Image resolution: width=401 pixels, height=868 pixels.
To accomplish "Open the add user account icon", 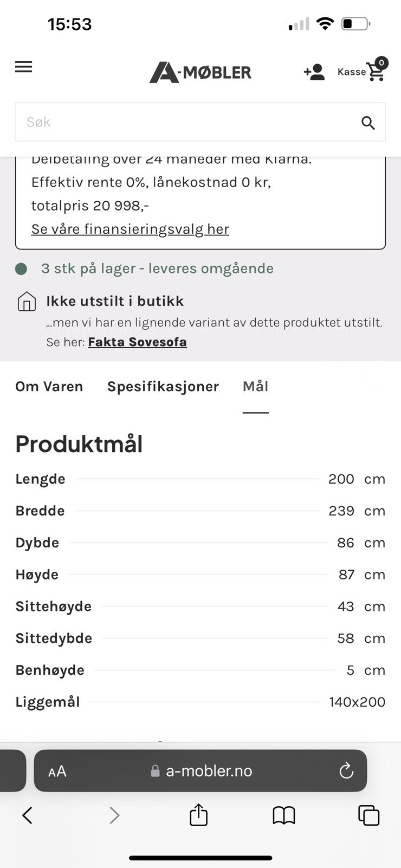I will (314, 72).
